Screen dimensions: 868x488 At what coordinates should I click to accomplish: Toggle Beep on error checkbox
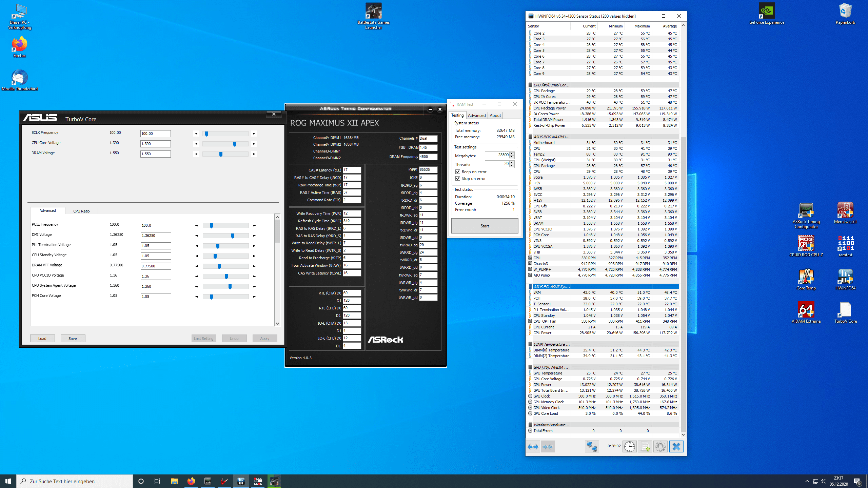click(x=458, y=172)
